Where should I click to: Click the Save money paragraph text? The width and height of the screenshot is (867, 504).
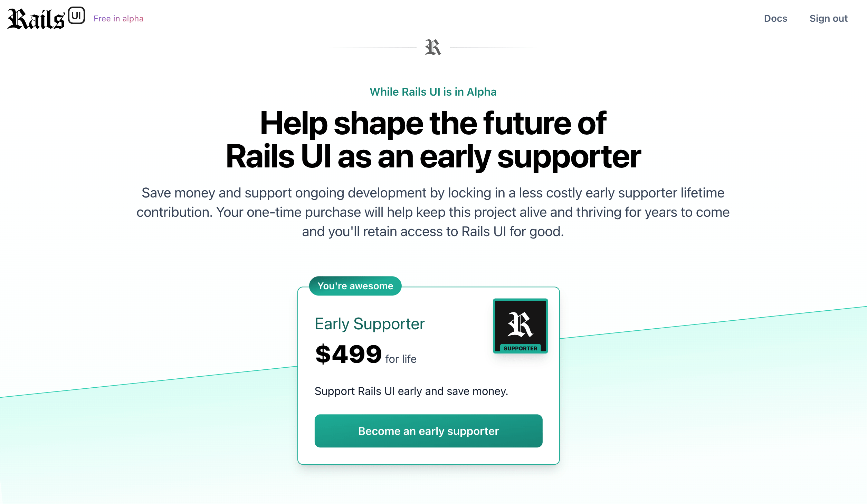pyautogui.click(x=433, y=212)
